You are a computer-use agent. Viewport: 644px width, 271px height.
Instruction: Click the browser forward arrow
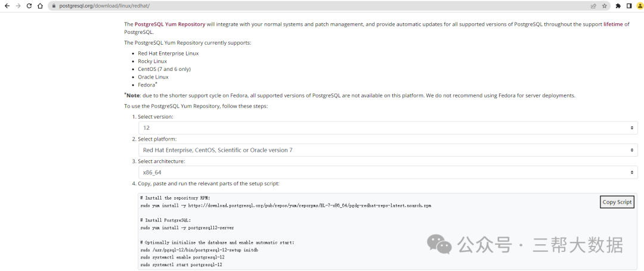pos(17,6)
